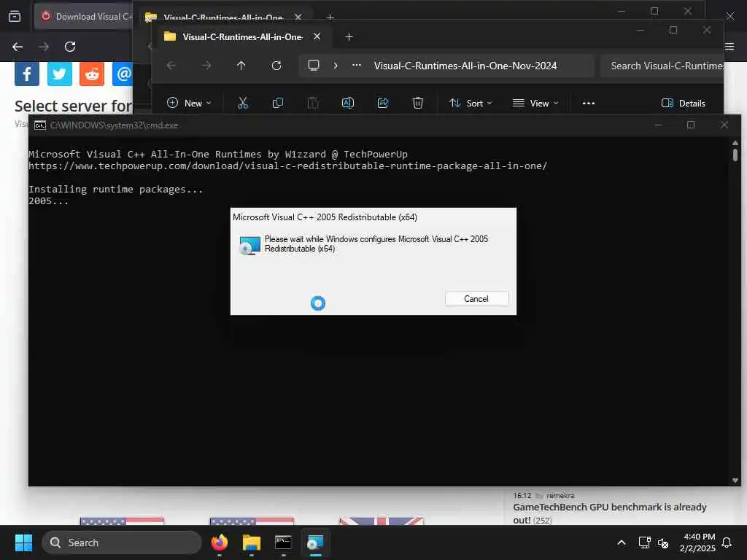Show hidden system tray icons
Viewport: 747px width, 560px height.
click(x=622, y=542)
